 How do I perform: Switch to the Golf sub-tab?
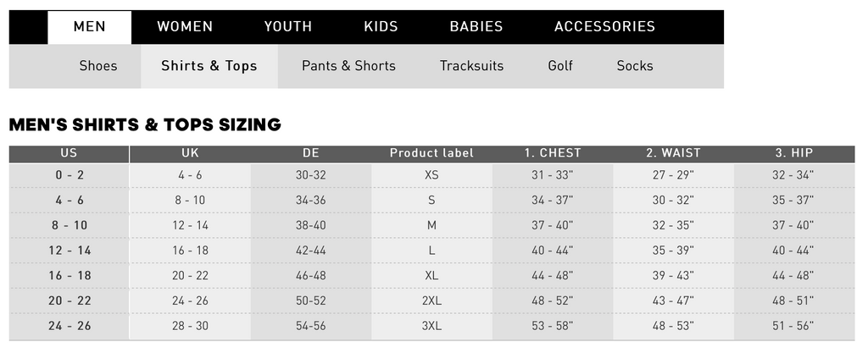point(560,66)
